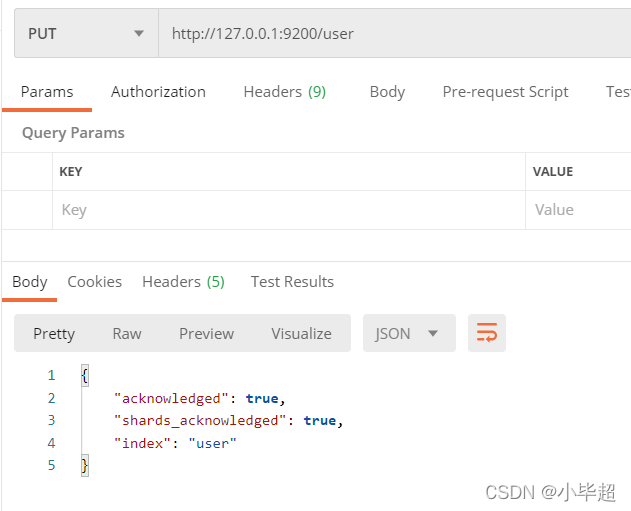Open the Authorization tab
The height and width of the screenshot is (511, 631).
[158, 92]
